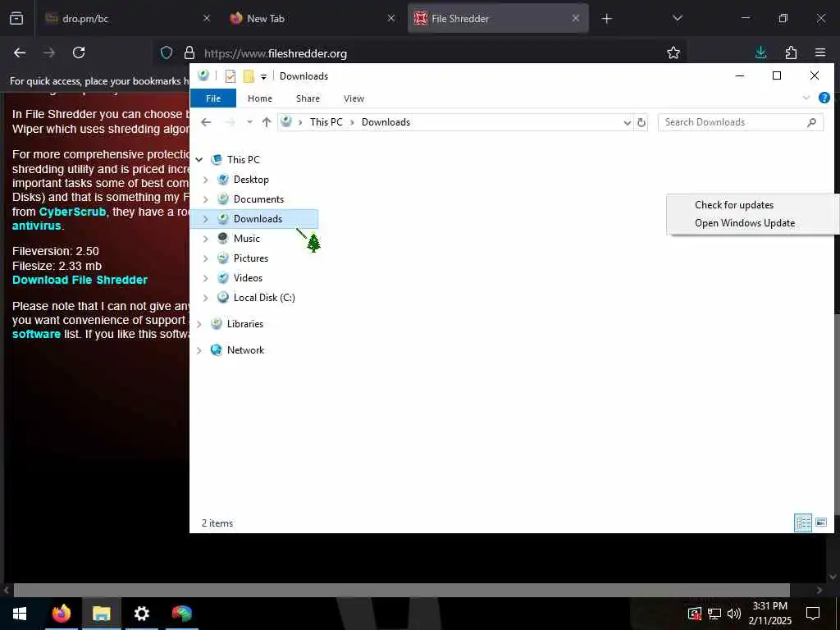The width and height of the screenshot is (840, 630).
Task: Expand the Network tree node
Action: [199, 350]
